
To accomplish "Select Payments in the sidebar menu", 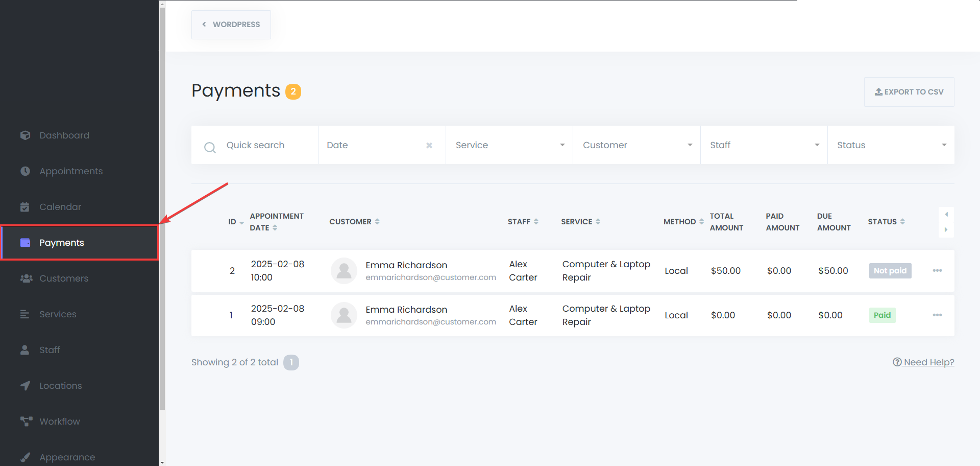I will [61, 243].
